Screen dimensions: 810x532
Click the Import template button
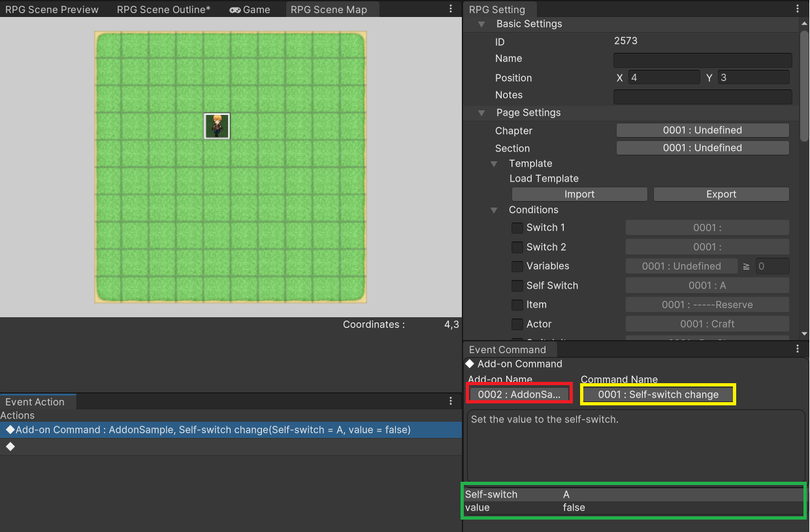pyautogui.click(x=579, y=195)
